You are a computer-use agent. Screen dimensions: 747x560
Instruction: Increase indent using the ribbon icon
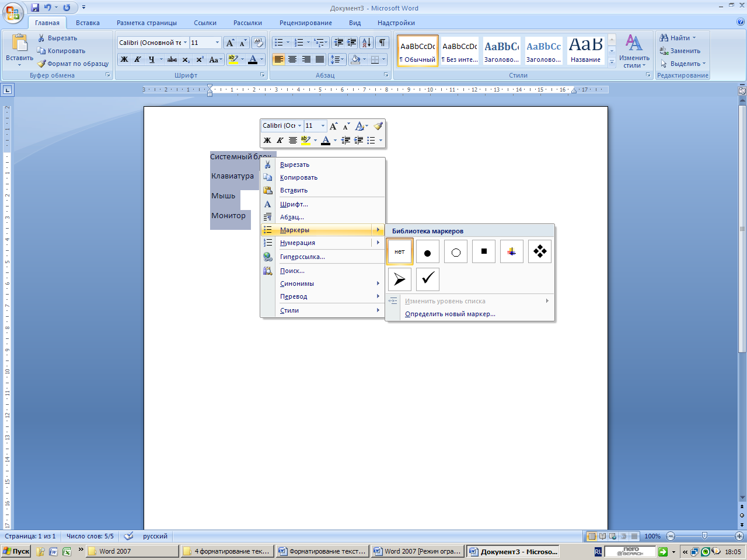coord(352,43)
